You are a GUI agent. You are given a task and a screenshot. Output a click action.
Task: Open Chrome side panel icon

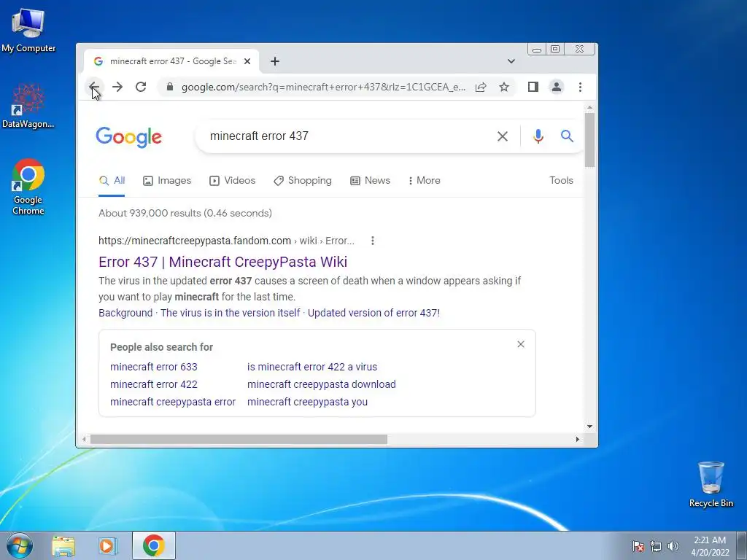pyautogui.click(x=533, y=87)
